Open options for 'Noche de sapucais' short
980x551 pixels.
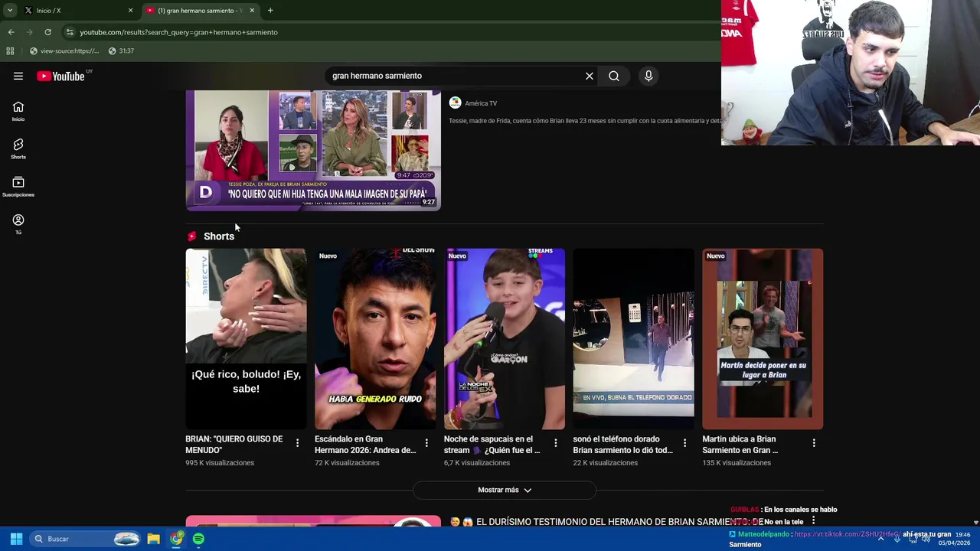556,443
